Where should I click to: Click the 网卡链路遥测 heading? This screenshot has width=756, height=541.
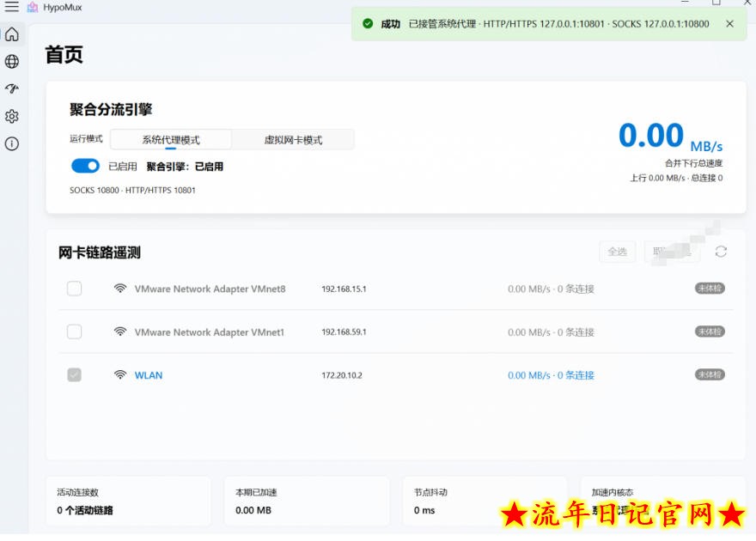100,252
